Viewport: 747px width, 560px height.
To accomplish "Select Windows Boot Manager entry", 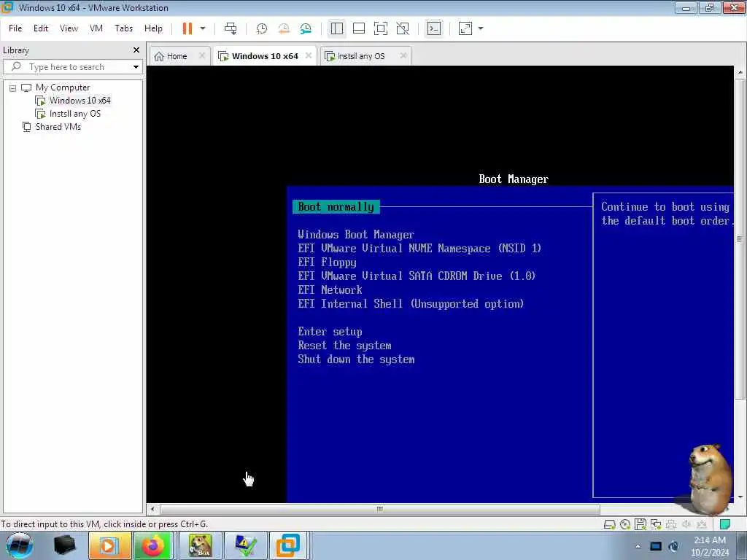I will (356, 234).
